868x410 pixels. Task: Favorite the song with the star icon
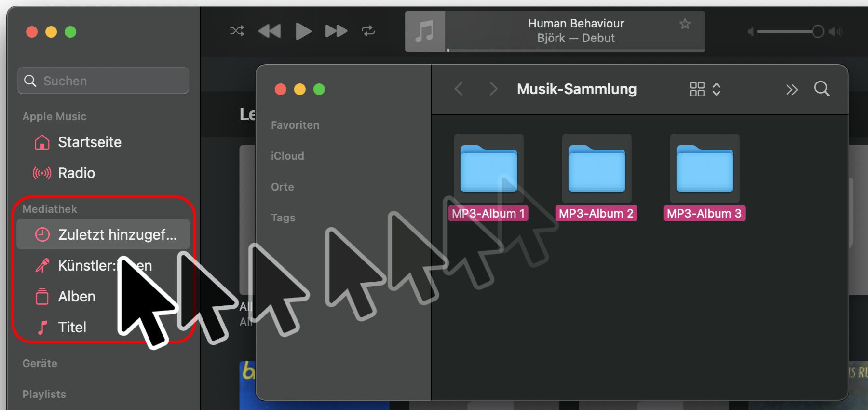tap(685, 24)
